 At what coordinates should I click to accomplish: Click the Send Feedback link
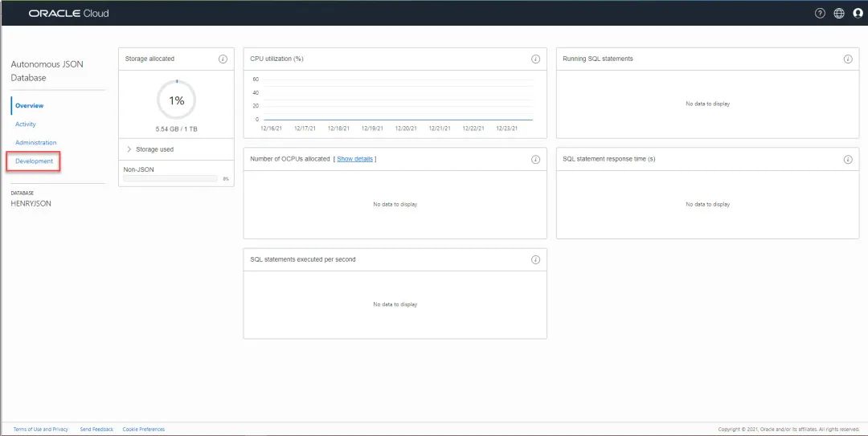(96, 430)
